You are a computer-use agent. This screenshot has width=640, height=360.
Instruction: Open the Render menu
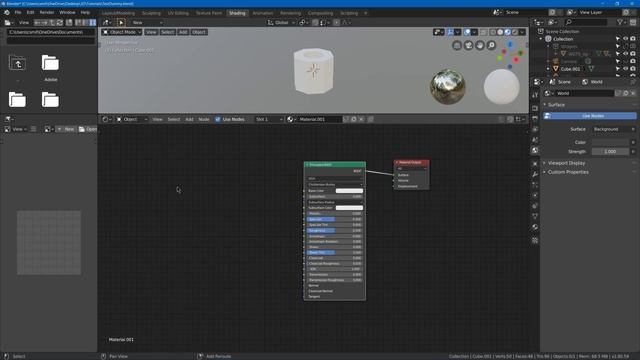coord(47,13)
